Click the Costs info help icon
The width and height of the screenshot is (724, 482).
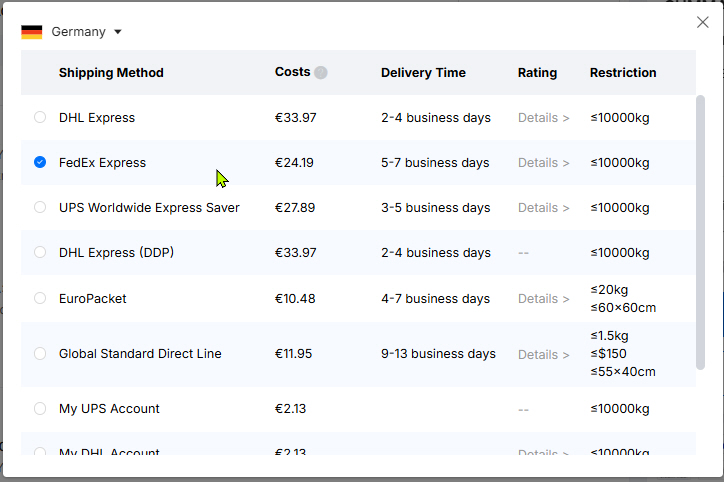pyautogui.click(x=320, y=72)
